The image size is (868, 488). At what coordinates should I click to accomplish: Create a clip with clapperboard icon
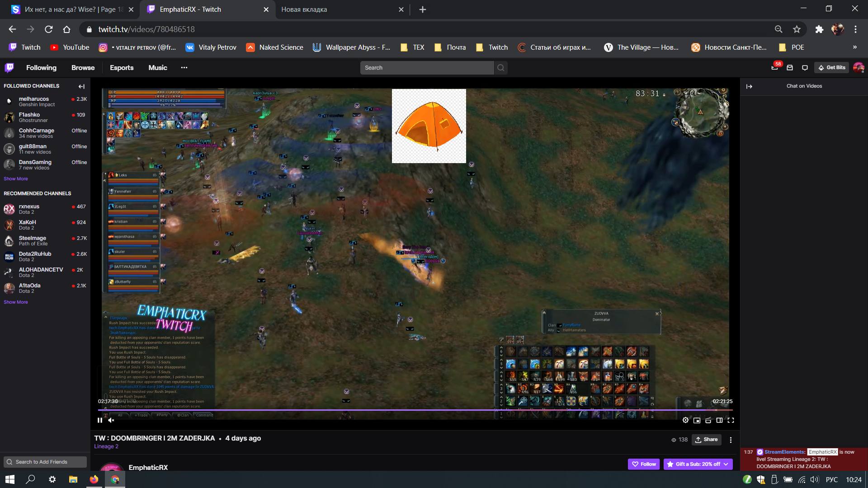coord(708,420)
